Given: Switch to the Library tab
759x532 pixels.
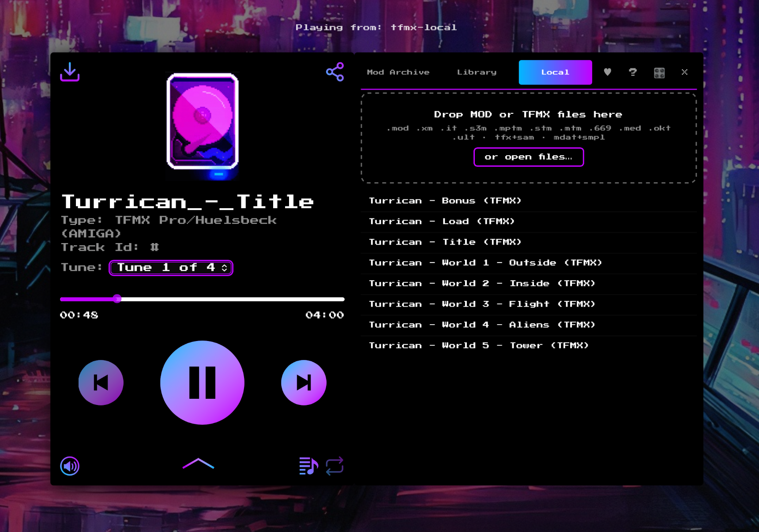Looking at the screenshot, I should (x=477, y=72).
